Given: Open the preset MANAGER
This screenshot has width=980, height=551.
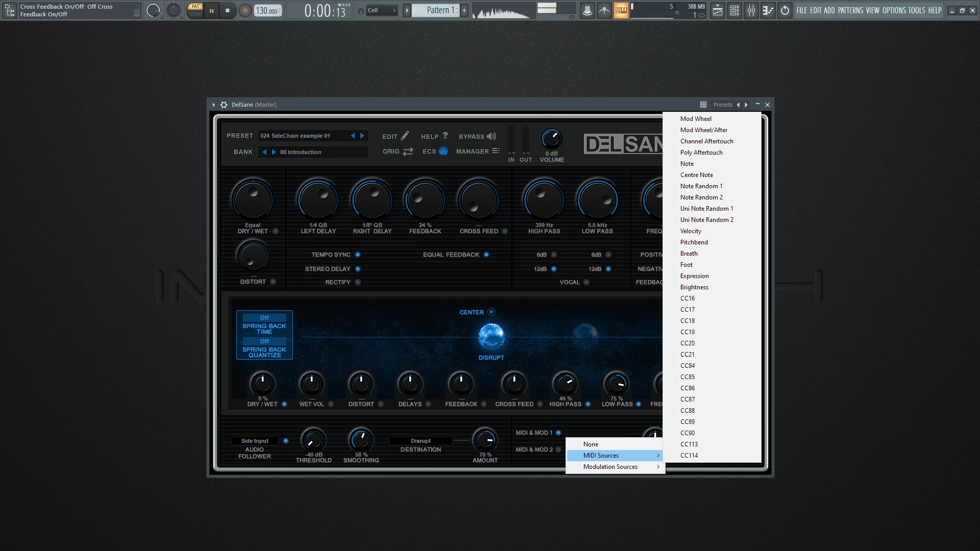Looking at the screenshot, I should [x=478, y=151].
